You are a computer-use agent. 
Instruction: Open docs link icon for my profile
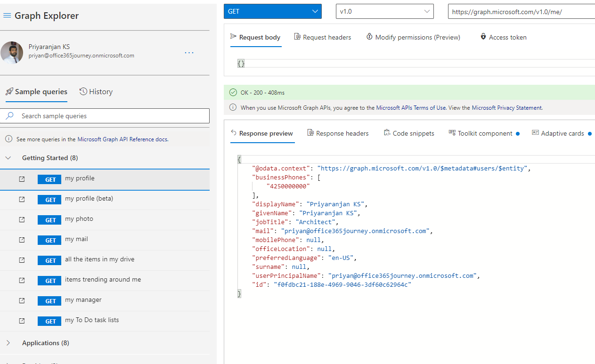[22, 179]
